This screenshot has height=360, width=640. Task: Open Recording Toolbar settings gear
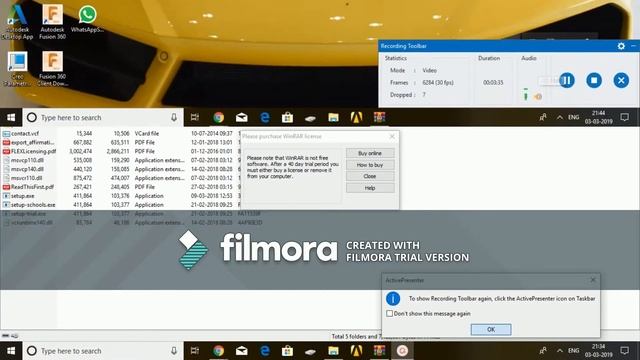[x=621, y=46]
